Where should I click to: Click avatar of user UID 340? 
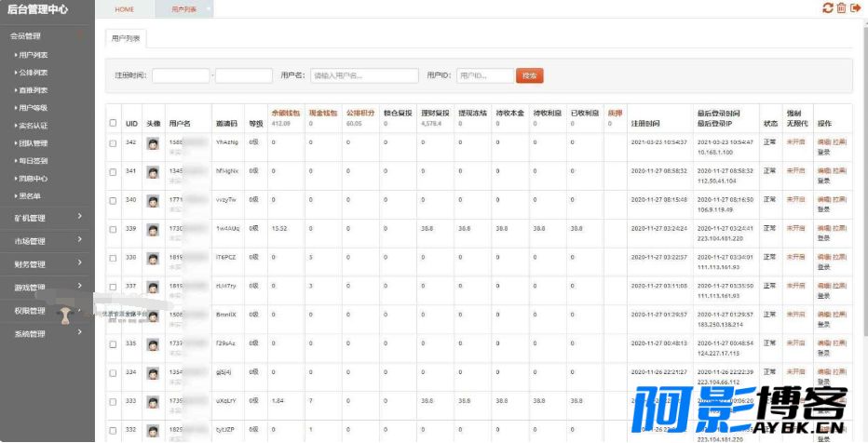[x=153, y=201]
